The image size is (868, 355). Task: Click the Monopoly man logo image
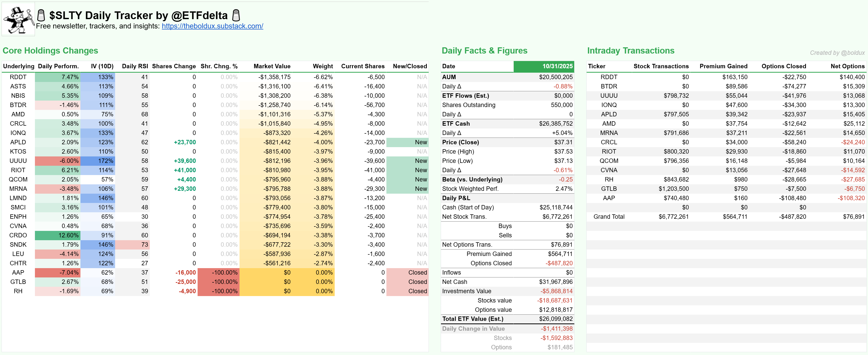(x=19, y=19)
